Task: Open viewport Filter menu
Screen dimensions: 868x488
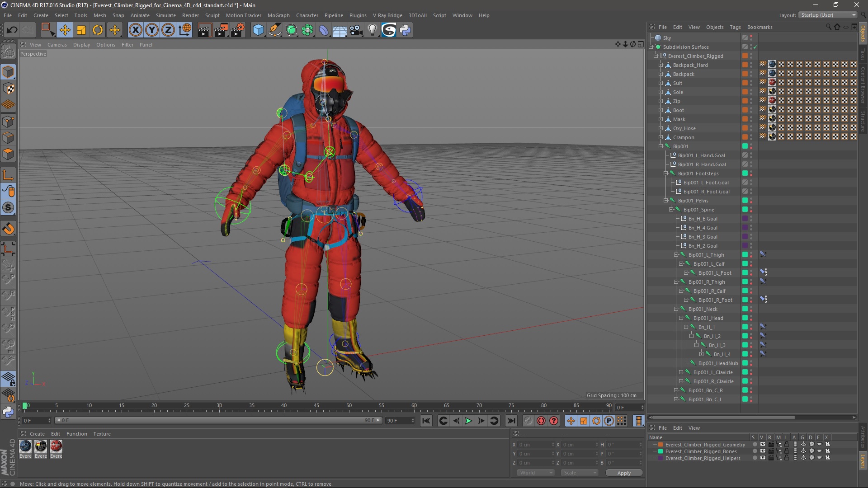Action: pos(127,45)
